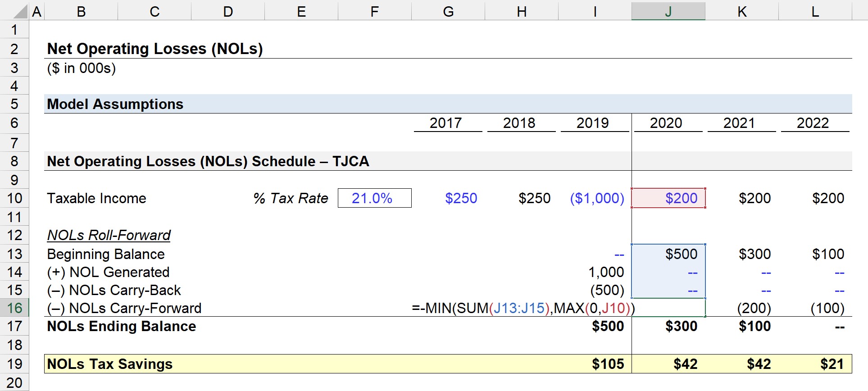Select column L header
This screenshot has height=391, width=868.
tap(815, 11)
